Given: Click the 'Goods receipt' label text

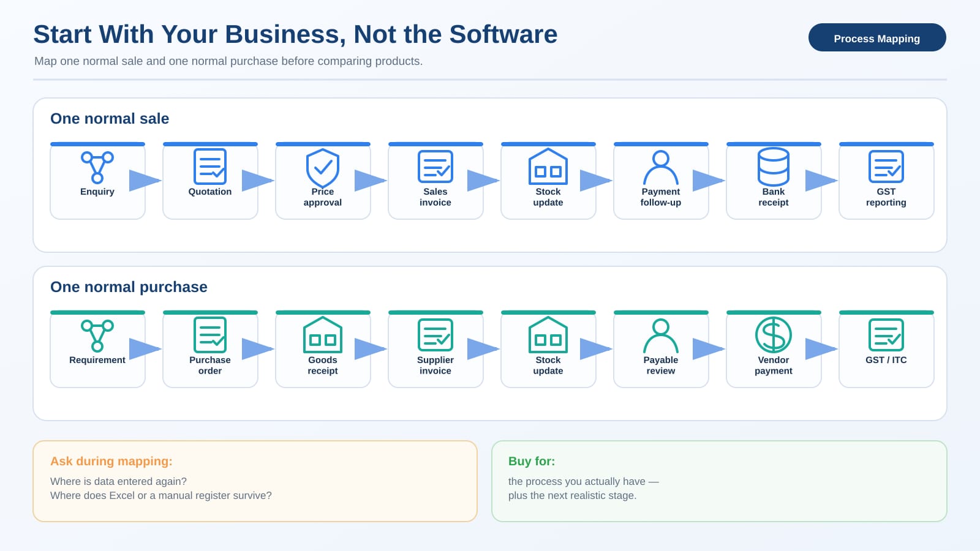Looking at the screenshot, I should [x=323, y=365].
